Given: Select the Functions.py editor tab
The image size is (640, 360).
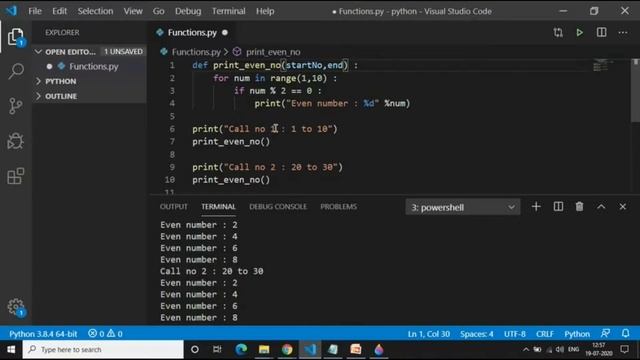Looking at the screenshot, I should 192,33.
